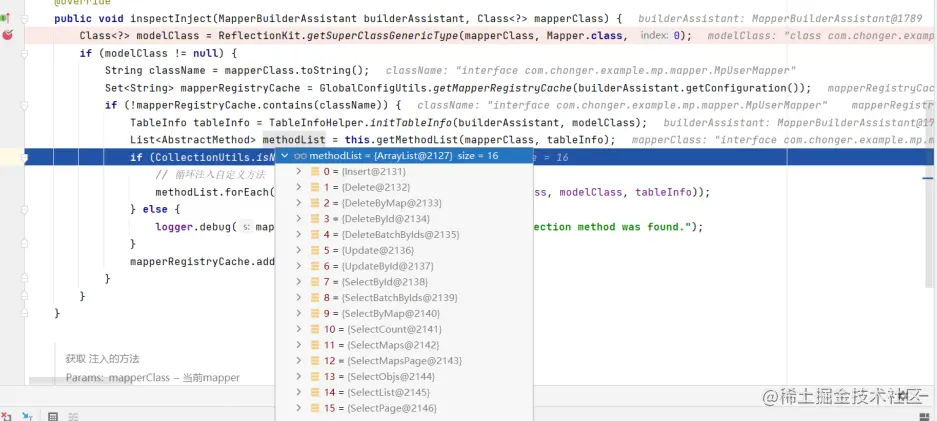Expand element 2 DeleteByMap@2133
The height and width of the screenshot is (421, 937).
[299, 203]
